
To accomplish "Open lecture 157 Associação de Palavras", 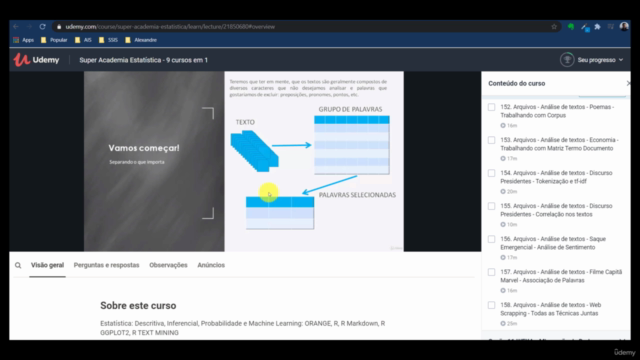I will pyautogui.click(x=561, y=276).
